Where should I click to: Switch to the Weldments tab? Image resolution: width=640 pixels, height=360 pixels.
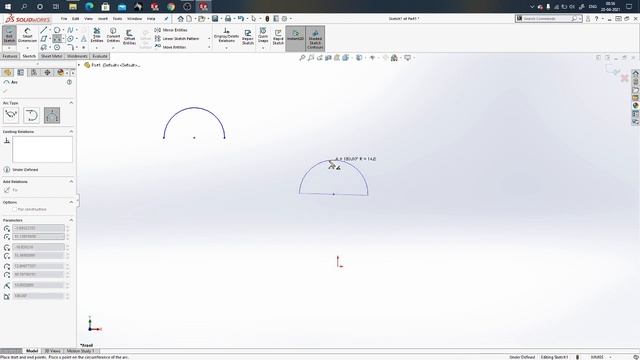tap(77, 56)
